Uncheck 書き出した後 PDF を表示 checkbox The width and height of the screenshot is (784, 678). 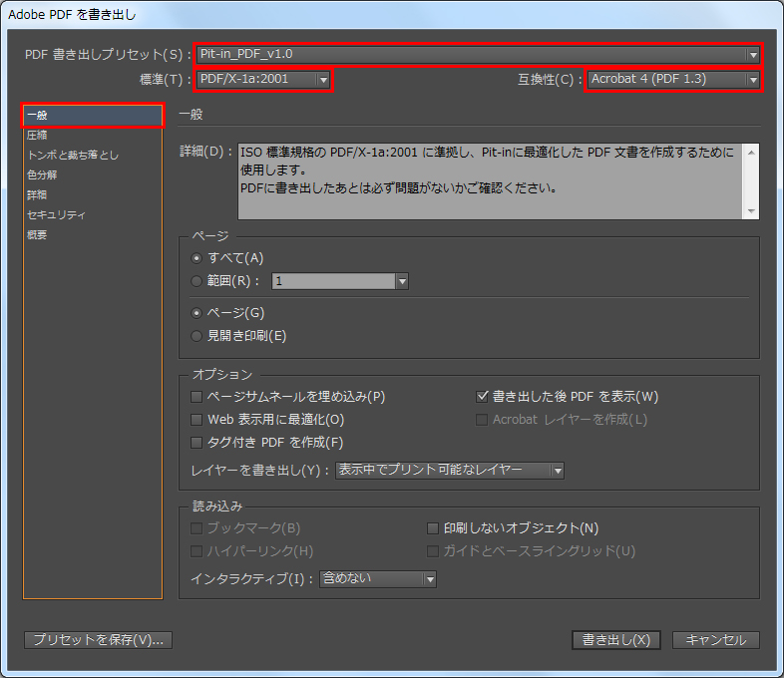pyautogui.click(x=484, y=397)
